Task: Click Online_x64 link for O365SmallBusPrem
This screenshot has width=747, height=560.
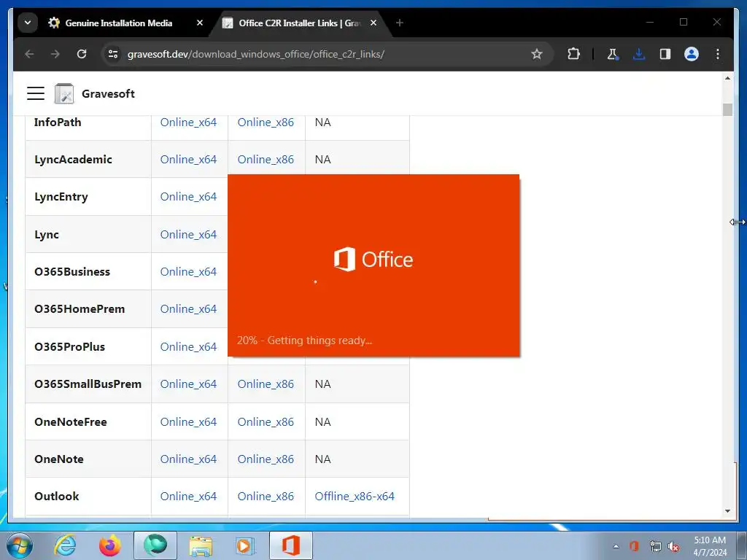Action: tap(188, 384)
